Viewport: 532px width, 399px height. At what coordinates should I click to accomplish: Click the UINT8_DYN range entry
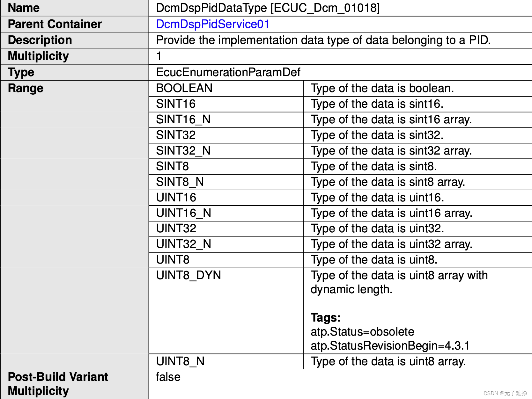[x=188, y=275]
